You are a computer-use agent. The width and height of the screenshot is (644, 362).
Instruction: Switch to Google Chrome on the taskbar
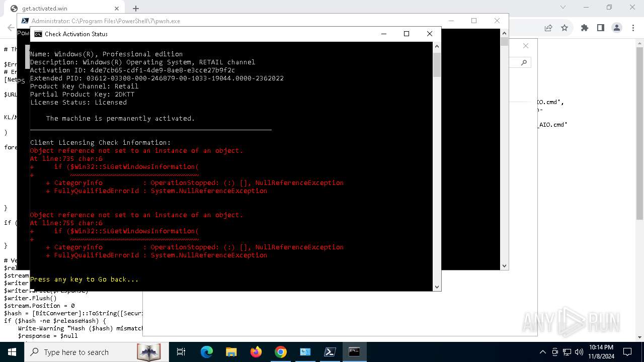tap(281, 352)
